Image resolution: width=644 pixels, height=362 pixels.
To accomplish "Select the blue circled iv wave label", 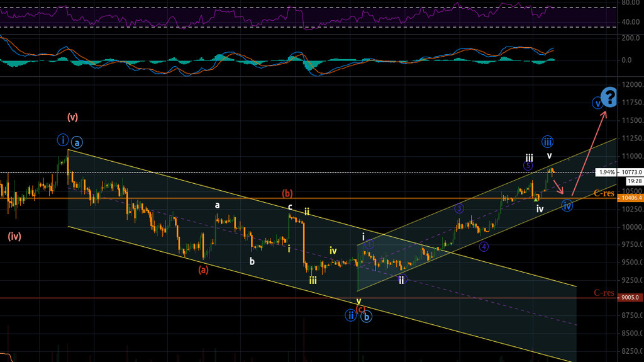I will (x=567, y=205).
